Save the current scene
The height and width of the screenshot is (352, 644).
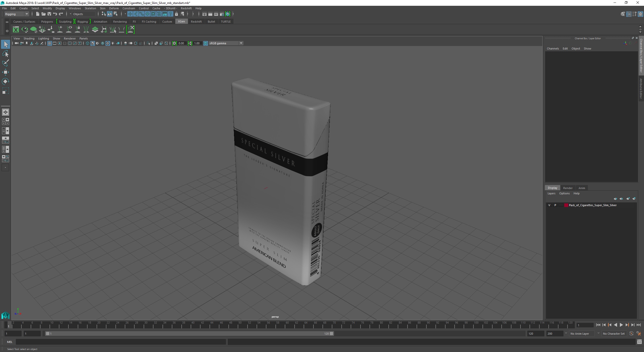pyautogui.click(x=49, y=14)
